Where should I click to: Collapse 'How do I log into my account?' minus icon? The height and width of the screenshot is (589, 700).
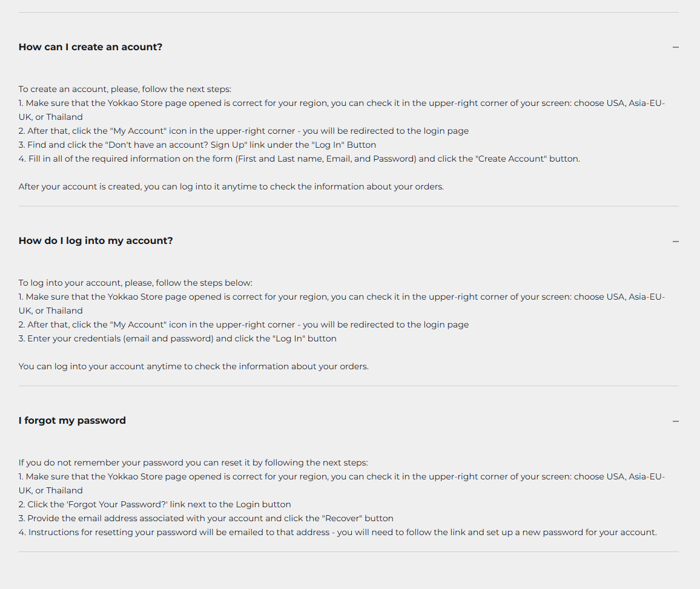675,241
